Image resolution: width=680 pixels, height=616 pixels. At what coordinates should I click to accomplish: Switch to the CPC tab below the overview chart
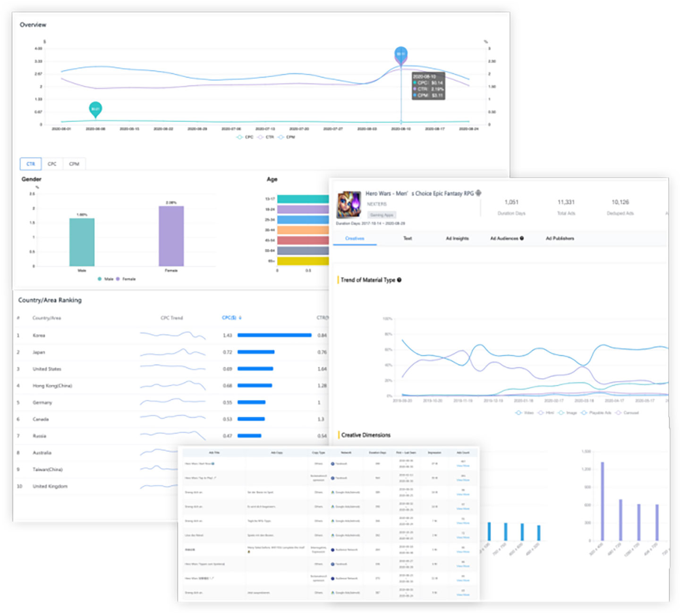[52, 164]
